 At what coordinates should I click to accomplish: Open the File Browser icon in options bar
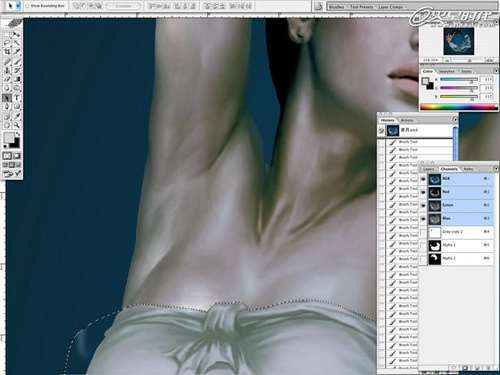click(318, 6)
